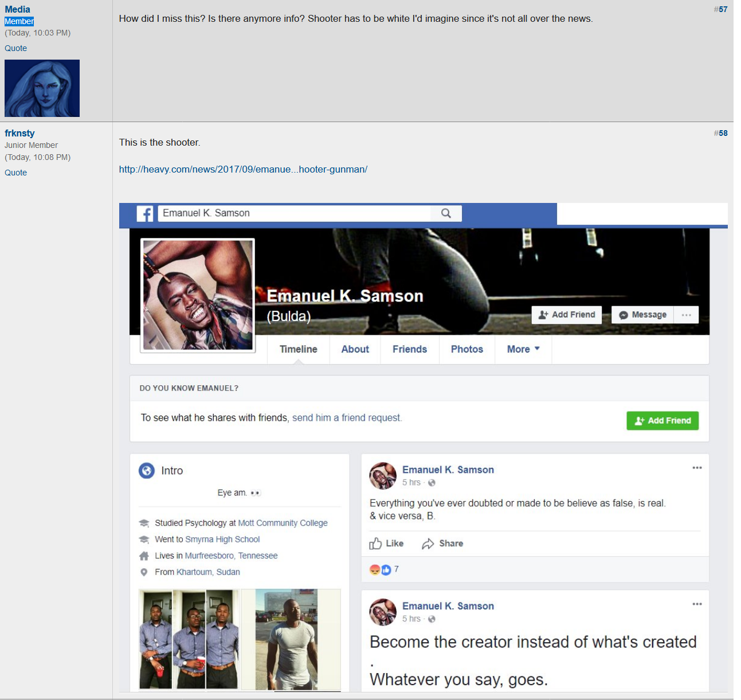Quote the post by Media
Viewport: 741px width, 700px height.
(x=15, y=48)
